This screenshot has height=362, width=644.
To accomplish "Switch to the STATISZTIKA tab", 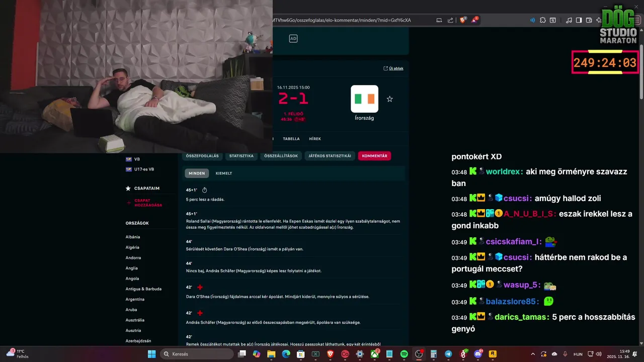I will click(x=242, y=156).
